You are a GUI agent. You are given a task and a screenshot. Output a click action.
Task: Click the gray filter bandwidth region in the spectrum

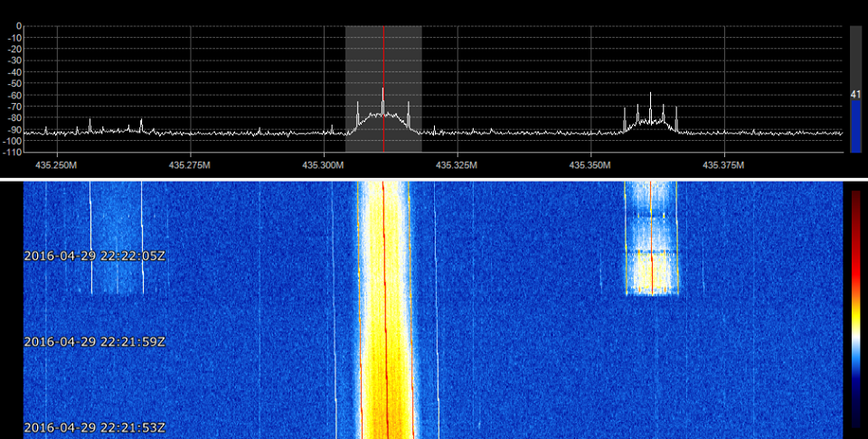pyautogui.click(x=383, y=89)
